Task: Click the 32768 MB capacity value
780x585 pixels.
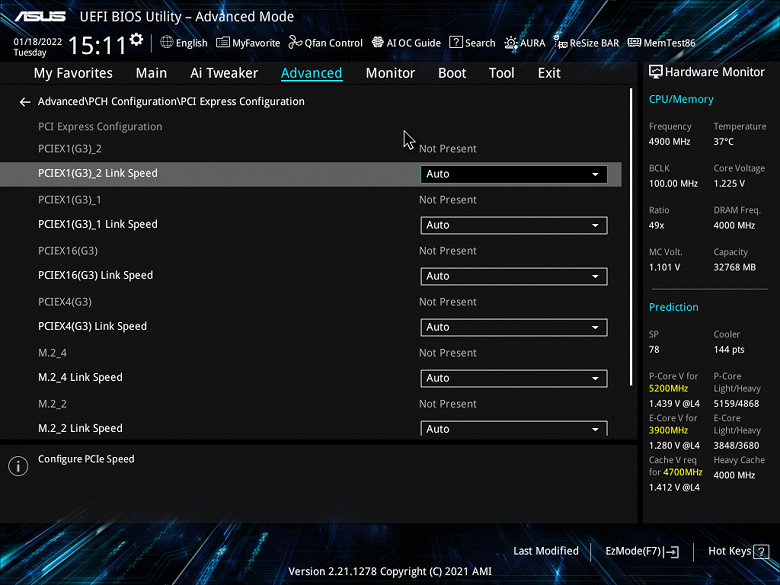Action: point(735,268)
